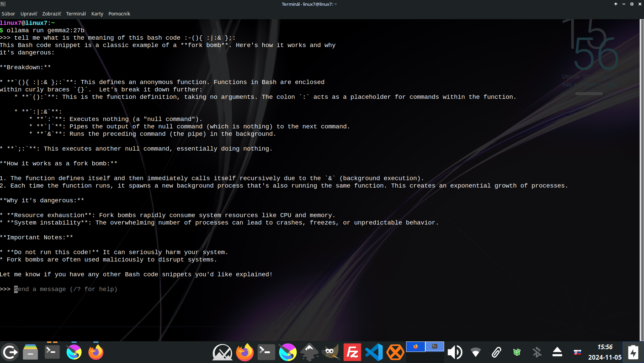Click the eject removable media icon
Screen dimensions: 644x363
tap(557, 352)
